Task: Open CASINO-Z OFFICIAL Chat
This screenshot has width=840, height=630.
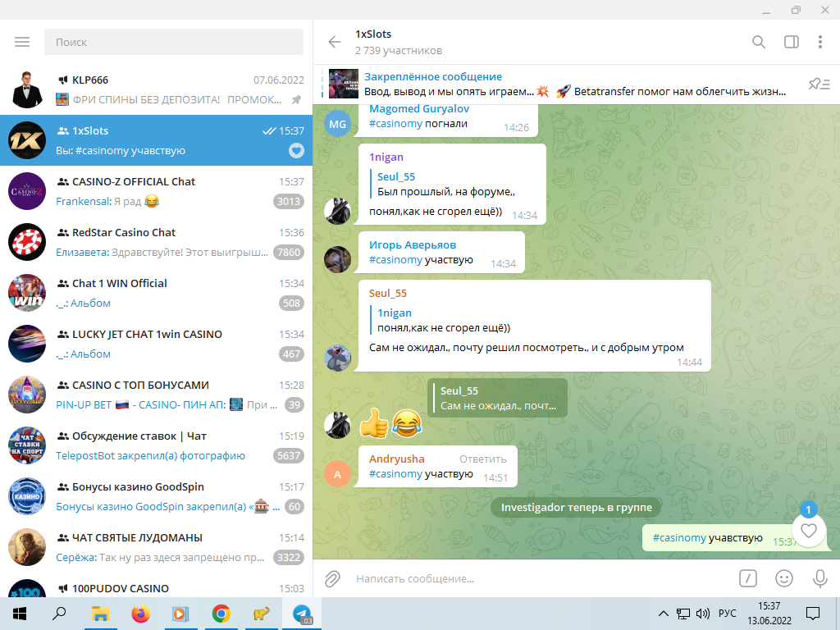Action: [157, 191]
